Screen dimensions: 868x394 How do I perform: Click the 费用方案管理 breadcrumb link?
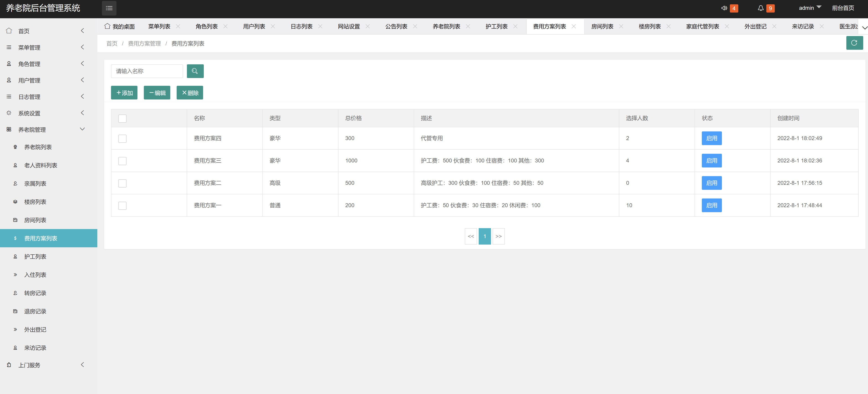click(x=144, y=44)
